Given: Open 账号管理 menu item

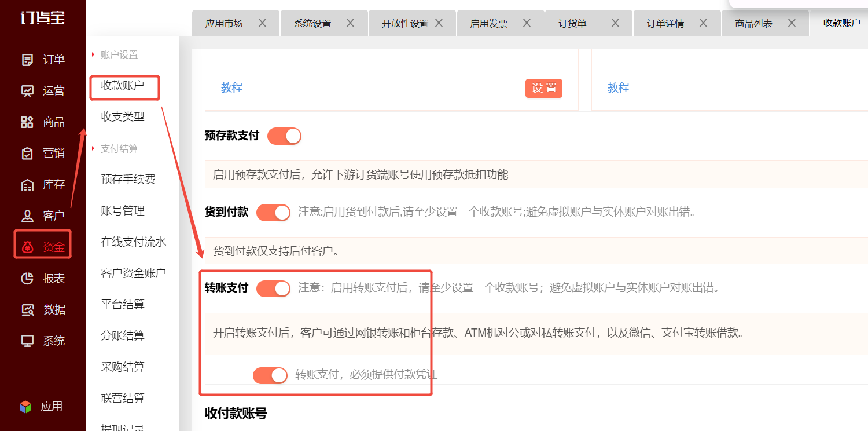Looking at the screenshot, I should coord(123,211).
